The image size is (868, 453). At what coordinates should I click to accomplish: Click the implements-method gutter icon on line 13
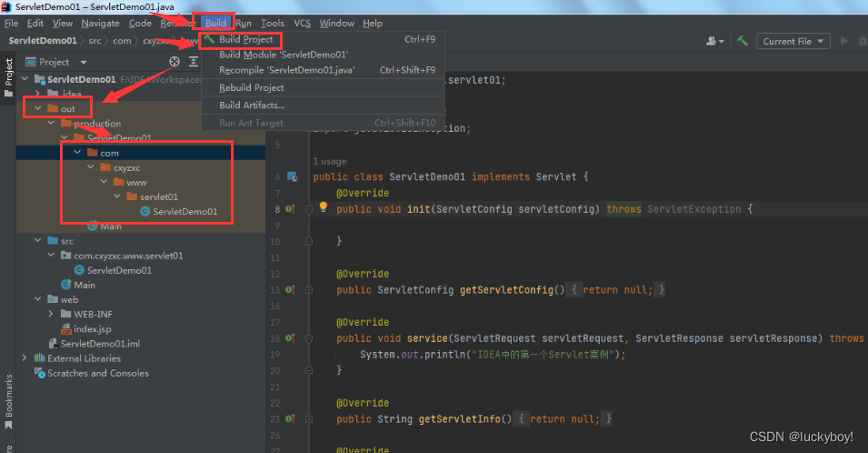click(x=290, y=289)
